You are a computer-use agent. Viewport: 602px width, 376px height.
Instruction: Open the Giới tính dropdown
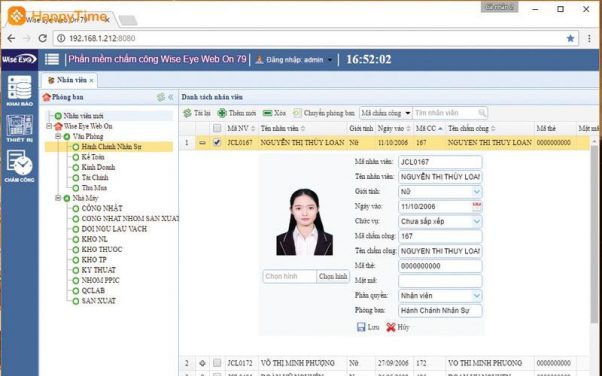(476, 191)
